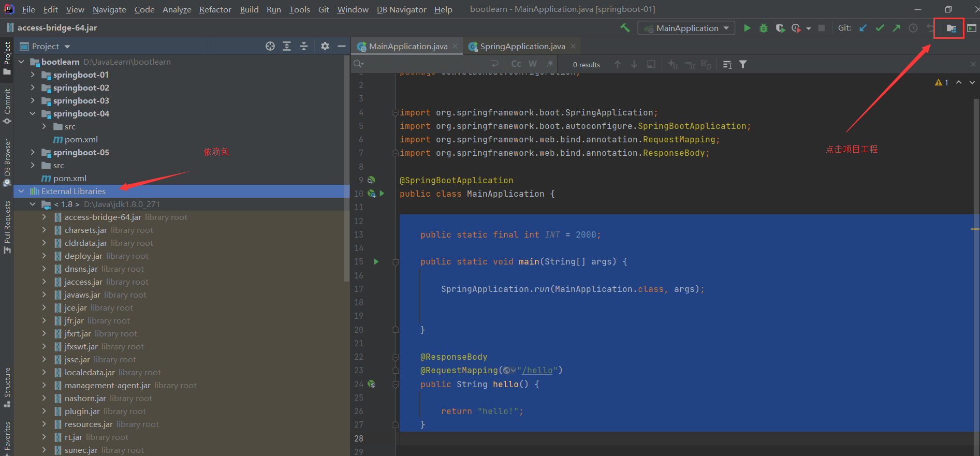Click the Build project hammer icon
Image resolution: width=980 pixels, height=456 pixels.
(x=625, y=28)
